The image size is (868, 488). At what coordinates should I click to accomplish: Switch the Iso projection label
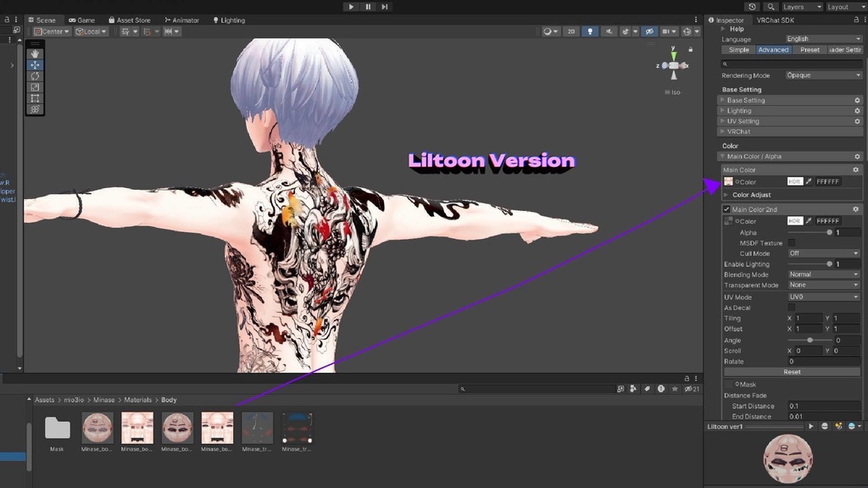tap(672, 92)
